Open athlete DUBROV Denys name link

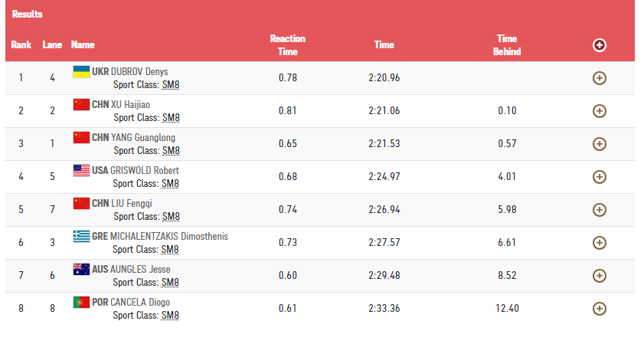[x=139, y=71]
